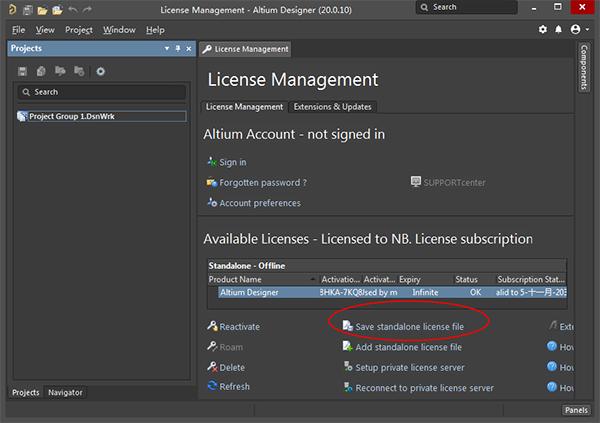Viewport: 600px width, 423px height.
Task: Click the open project folder icon in Projects panel
Action: tap(60, 71)
